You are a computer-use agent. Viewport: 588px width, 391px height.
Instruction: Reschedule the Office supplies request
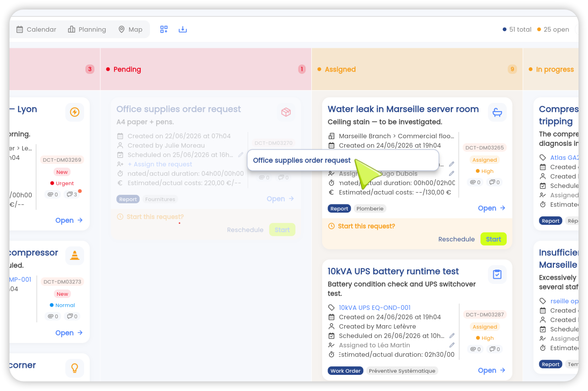[x=245, y=230]
